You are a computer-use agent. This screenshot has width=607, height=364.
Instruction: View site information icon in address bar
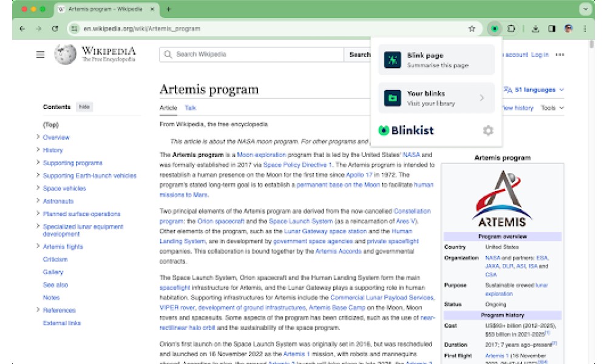(x=74, y=29)
